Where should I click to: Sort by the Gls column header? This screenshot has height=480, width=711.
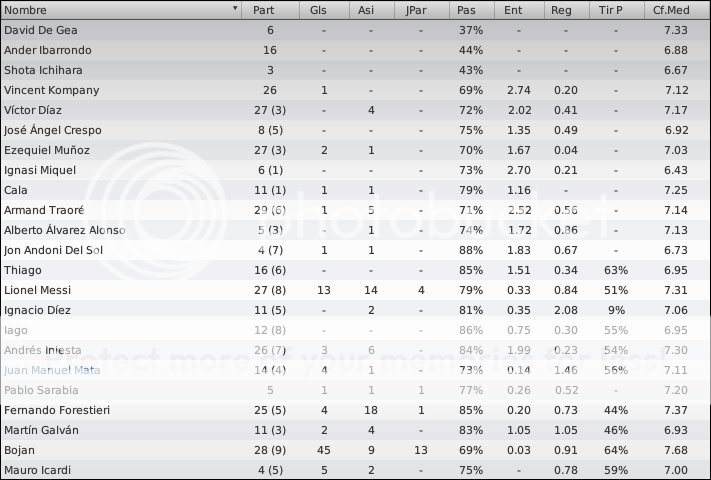(324, 10)
